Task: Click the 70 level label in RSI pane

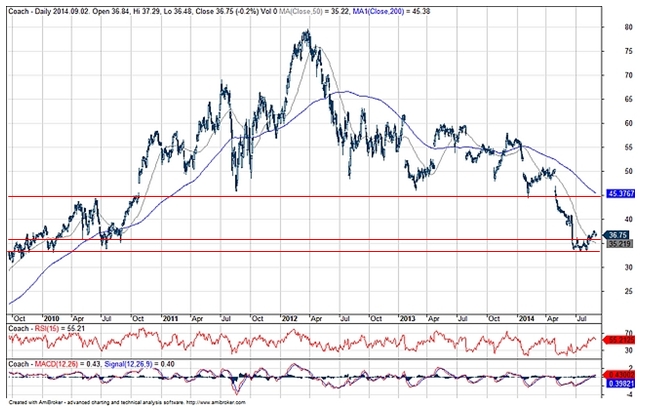Action: pyautogui.click(x=629, y=333)
